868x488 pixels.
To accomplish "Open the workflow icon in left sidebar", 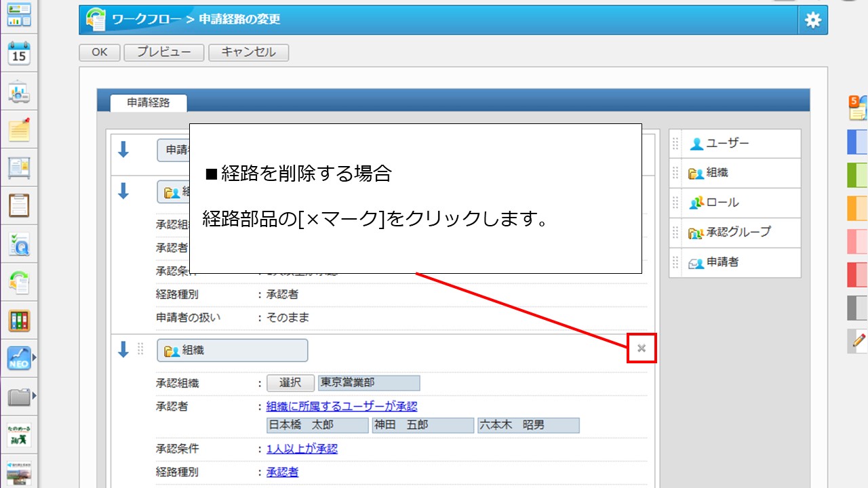I will coord(19,281).
